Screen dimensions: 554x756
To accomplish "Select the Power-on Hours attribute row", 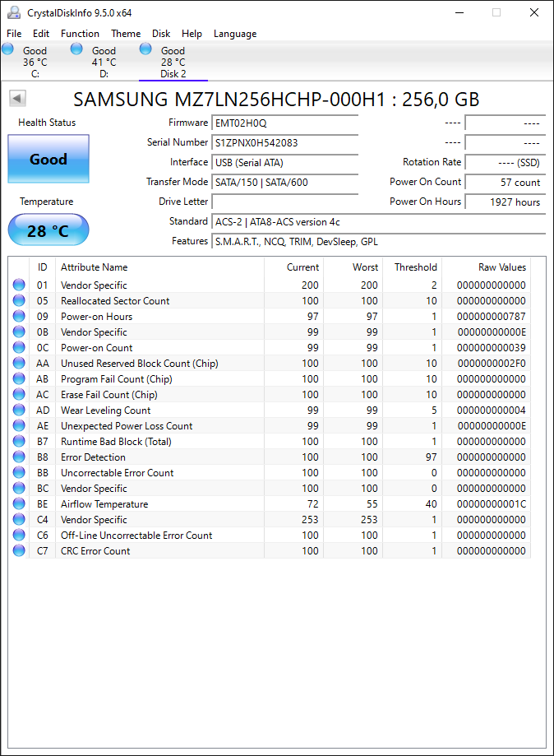I will coord(270,316).
